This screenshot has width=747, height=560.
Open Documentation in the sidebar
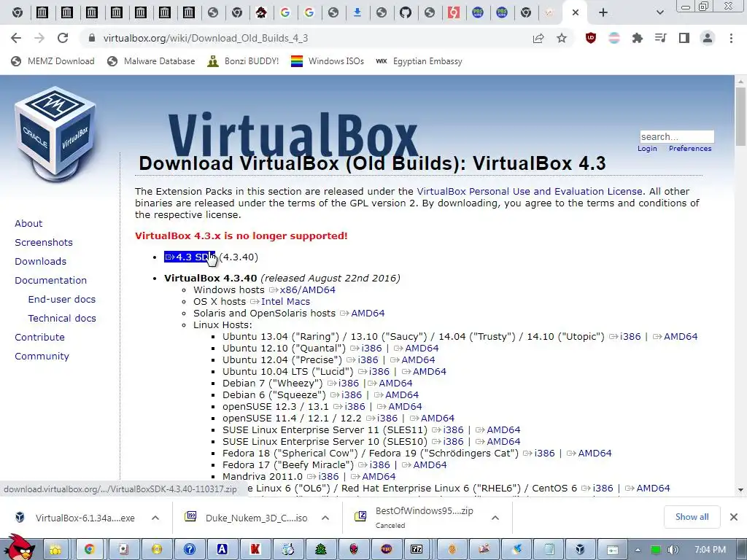[50, 281]
